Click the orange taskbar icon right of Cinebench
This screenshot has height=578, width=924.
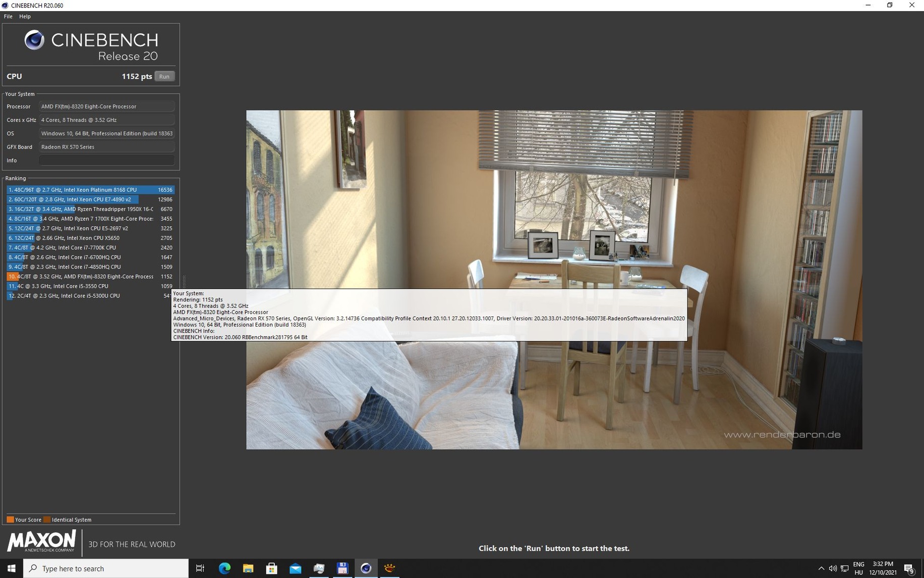[x=389, y=568]
